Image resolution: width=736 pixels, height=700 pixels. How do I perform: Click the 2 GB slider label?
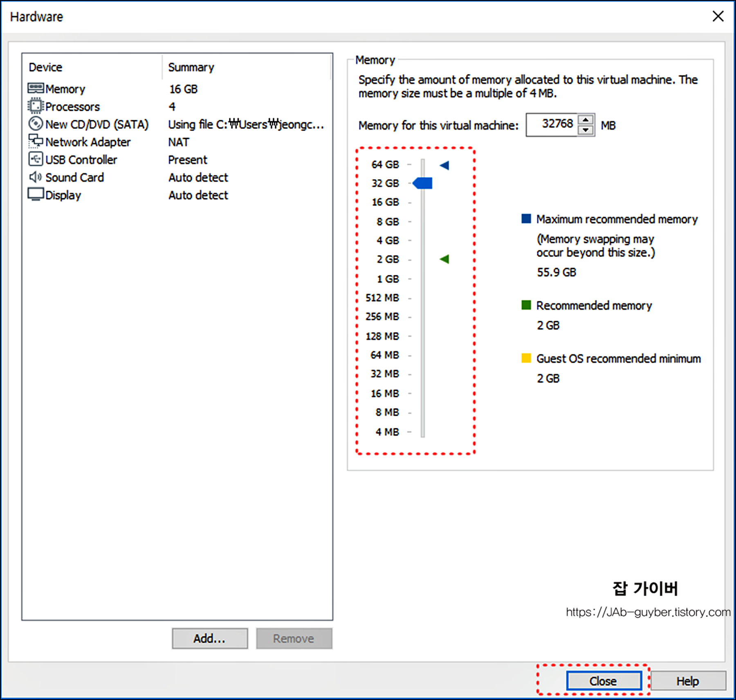[388, 259]
